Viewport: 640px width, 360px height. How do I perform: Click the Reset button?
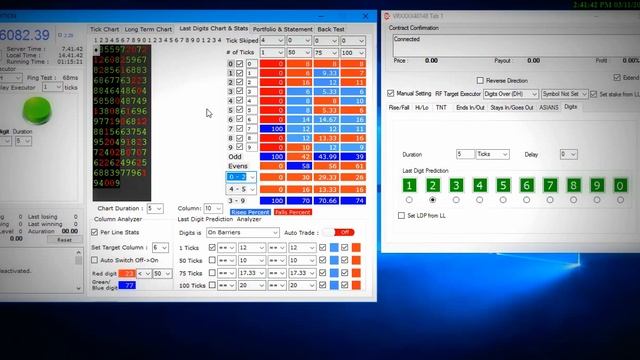[64, 240]
